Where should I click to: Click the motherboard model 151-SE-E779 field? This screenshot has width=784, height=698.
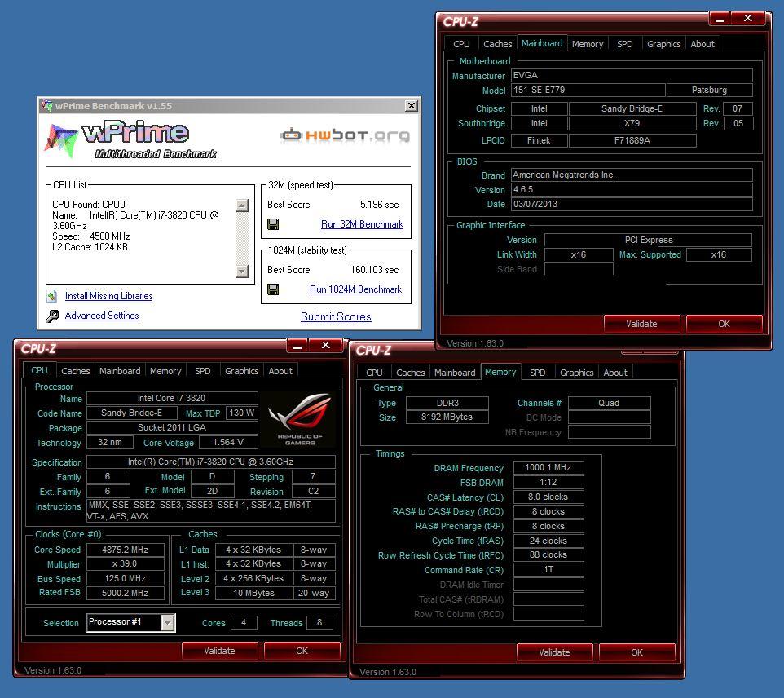tap(588, 90)
